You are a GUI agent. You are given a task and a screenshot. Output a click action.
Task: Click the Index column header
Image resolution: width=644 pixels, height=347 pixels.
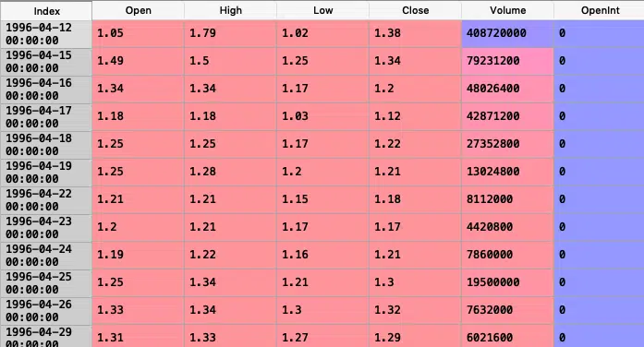[46, 11]
